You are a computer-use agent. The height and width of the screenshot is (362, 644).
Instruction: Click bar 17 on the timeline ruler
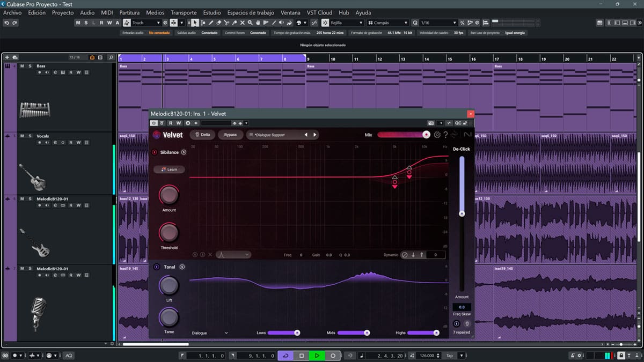pos(497,58)
